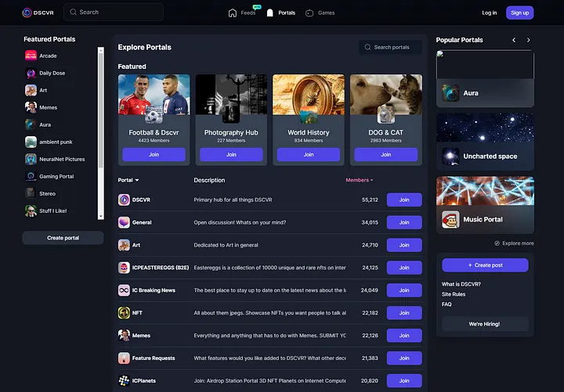564x392 pixels.
Task: Click the NeuralNet Pictures portal icon
Action: [x=31, y=159]
